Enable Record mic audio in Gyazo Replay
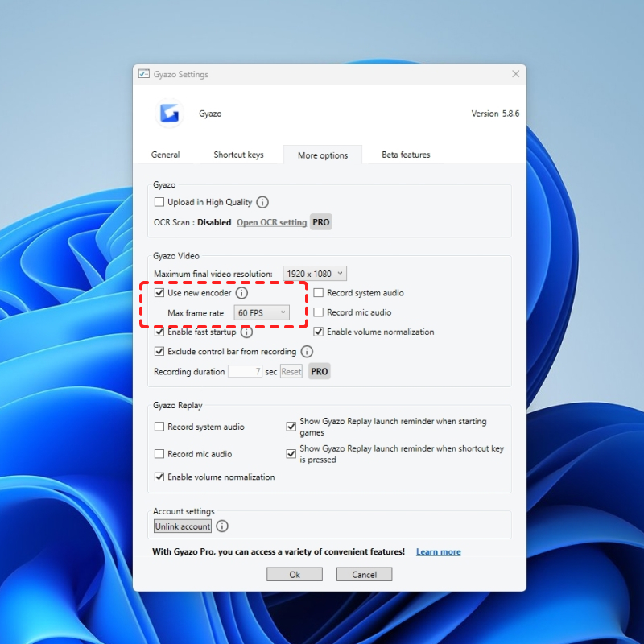 pyautogui.click(x=159, y=454)
